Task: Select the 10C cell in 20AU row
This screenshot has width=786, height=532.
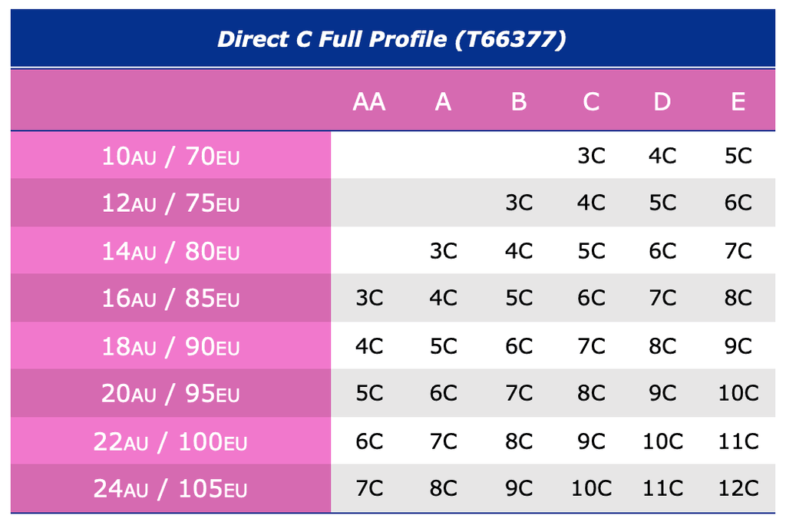Action: coord(738,392)
